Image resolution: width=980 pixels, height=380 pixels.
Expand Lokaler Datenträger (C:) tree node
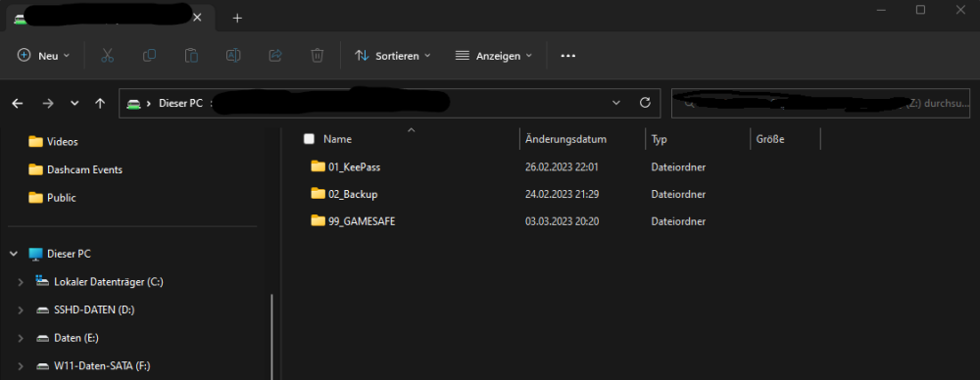tap(21, 282)
